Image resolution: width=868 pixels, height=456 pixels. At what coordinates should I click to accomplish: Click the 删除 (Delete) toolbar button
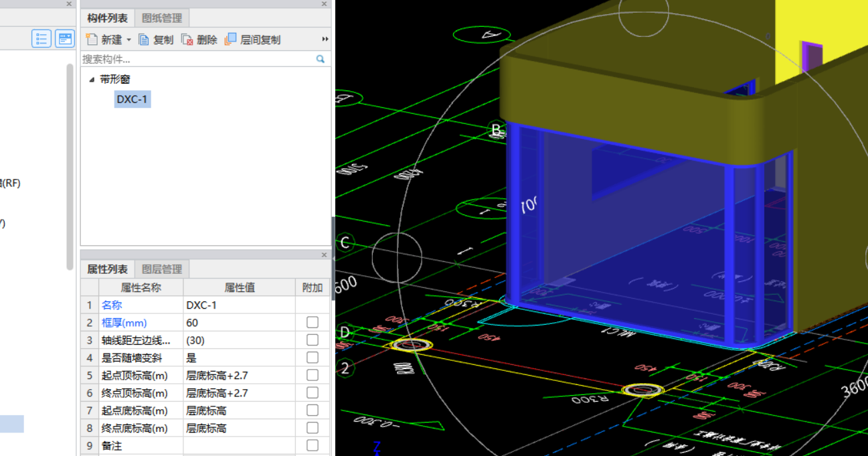199,40
